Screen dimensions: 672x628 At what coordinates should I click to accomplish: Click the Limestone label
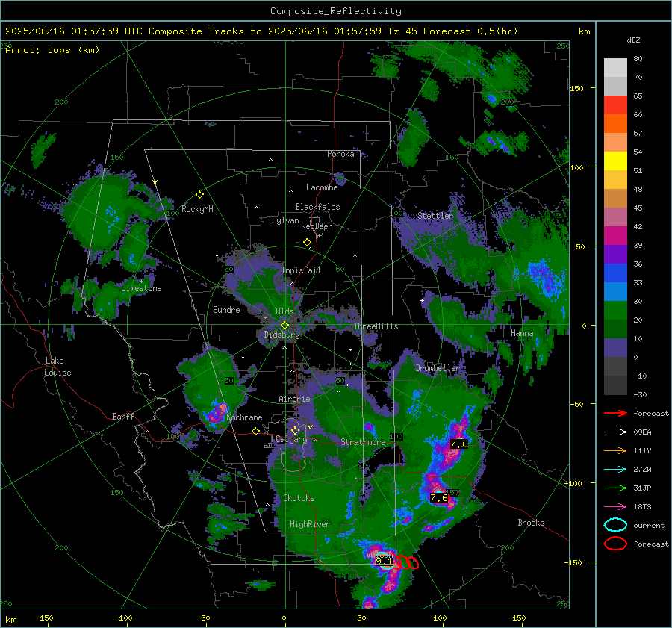click(x=141, y=288)
